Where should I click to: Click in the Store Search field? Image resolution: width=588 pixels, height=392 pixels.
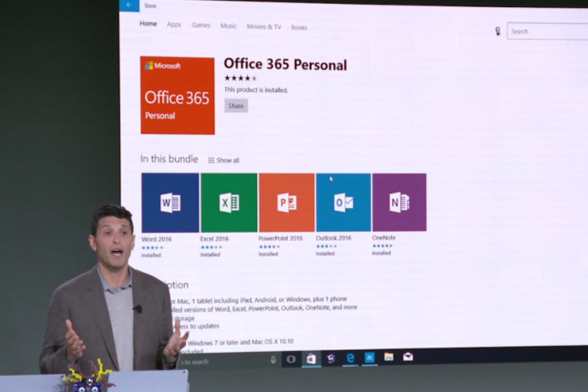[x=548, y=32]
